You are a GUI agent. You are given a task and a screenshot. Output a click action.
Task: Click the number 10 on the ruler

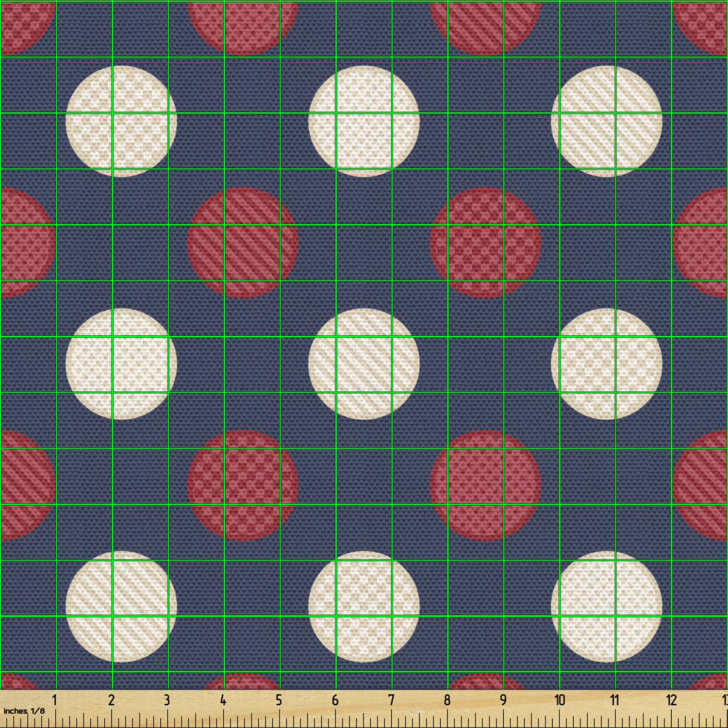click(560, 700)
